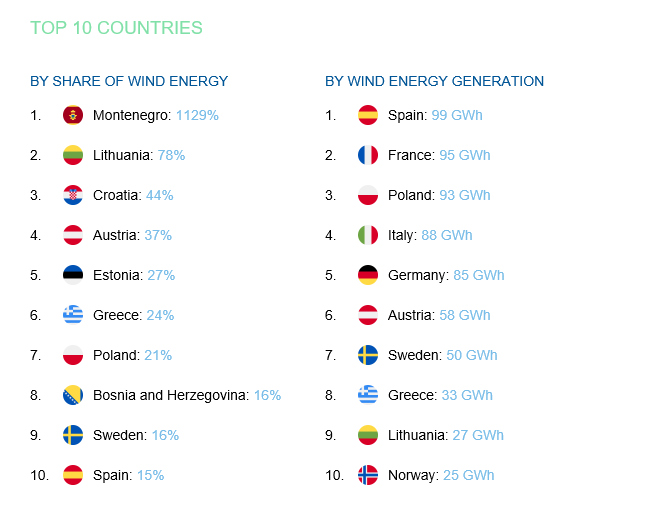Click the France flag icon
This screenshot has height=531, width=646.
tap(368, 155)
